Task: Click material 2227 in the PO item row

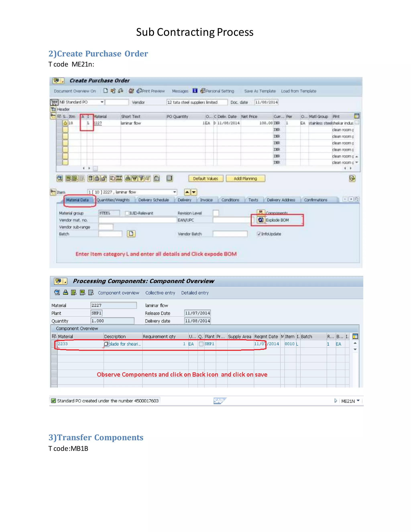Action: 98,123
